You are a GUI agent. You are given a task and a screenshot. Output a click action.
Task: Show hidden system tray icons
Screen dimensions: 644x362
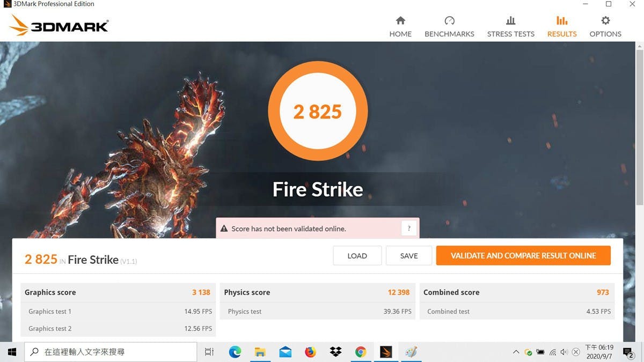[x=516, y=352]
